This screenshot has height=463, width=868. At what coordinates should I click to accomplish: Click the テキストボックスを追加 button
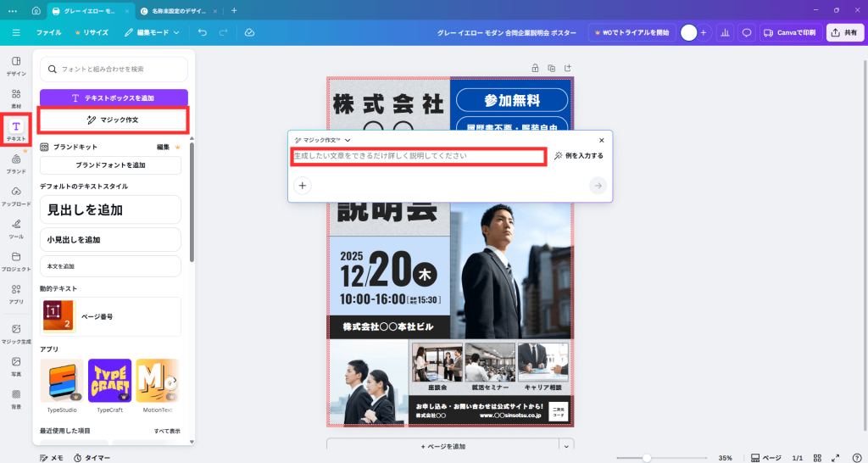click(114, 98)
